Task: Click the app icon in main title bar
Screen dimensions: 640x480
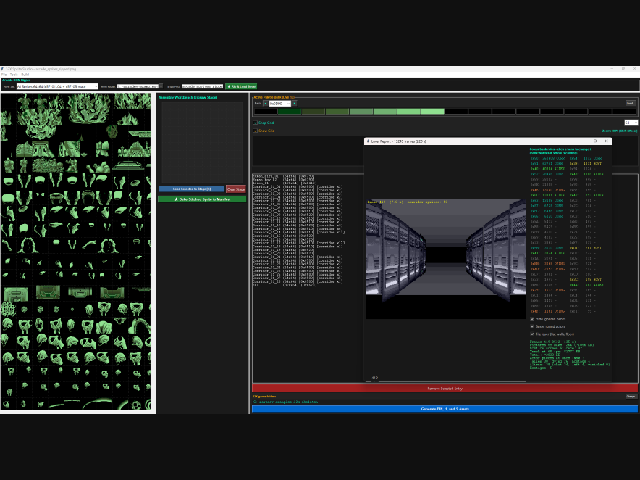Action: pos(2,69)
